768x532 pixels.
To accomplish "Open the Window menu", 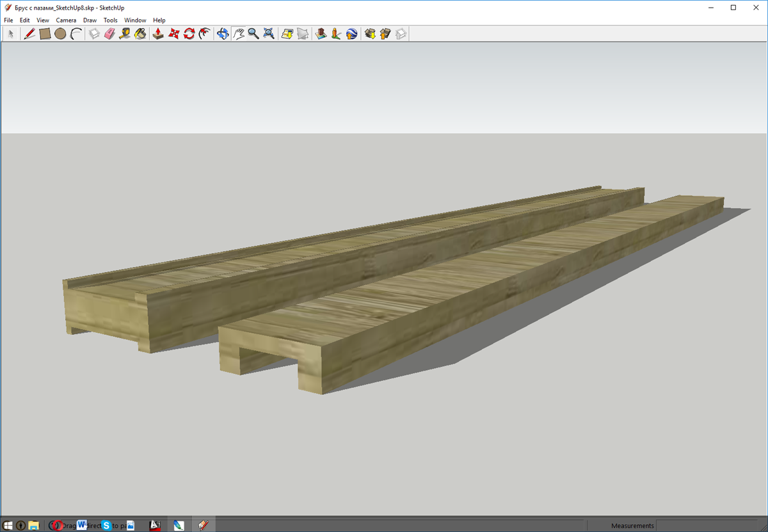I will (135, 20).
